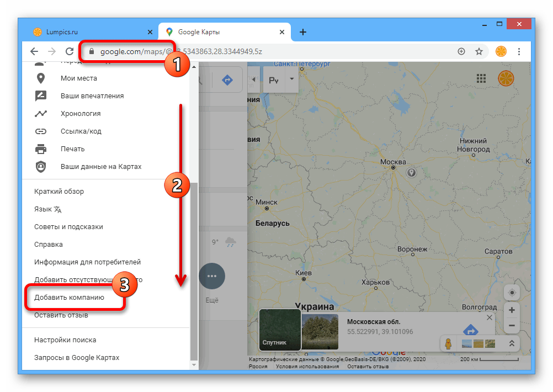
Task: Click Условия использования footer link
Action: tap(307, 367)
